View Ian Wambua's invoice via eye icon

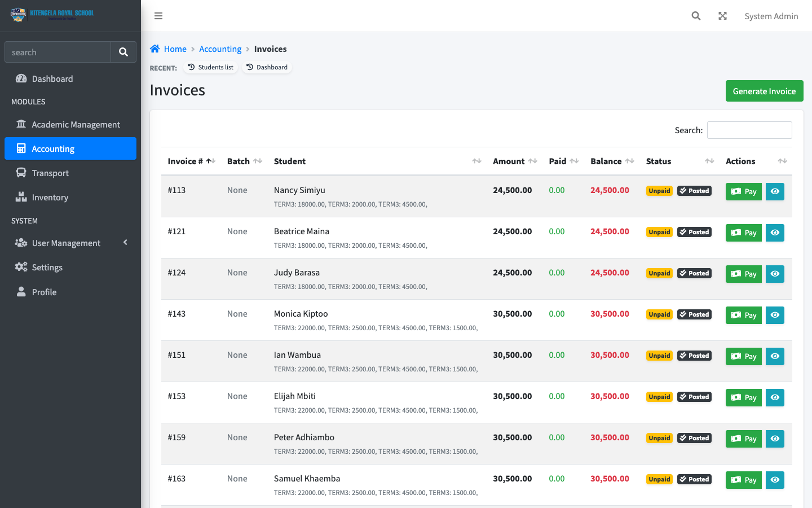tap(775, 356)
